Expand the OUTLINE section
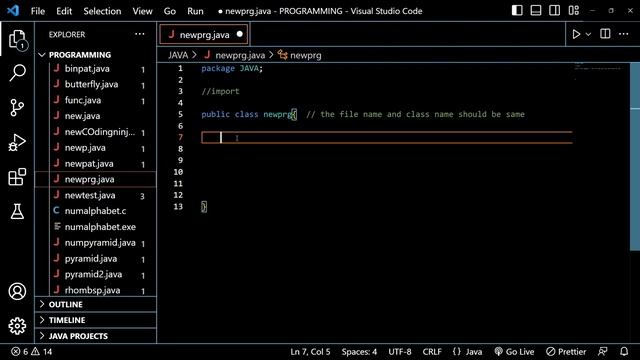The height and width of the screenshot is (360, 640). point(96,304)
